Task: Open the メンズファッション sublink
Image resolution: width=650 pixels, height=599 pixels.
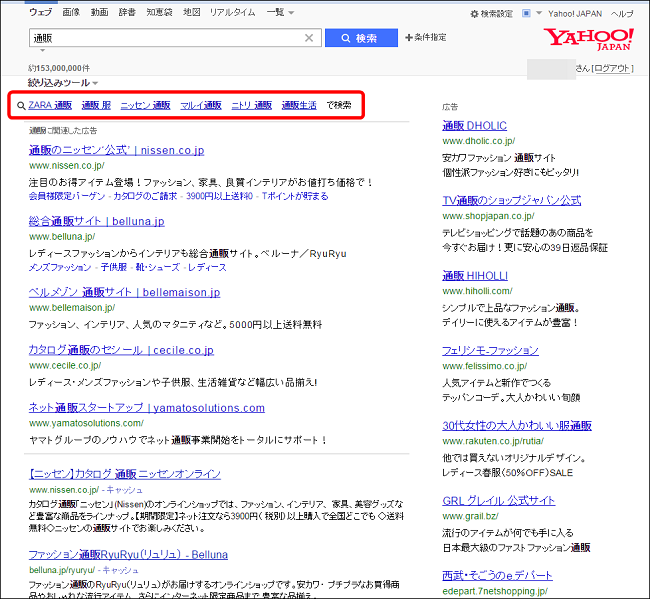Action: coord(60,267)
